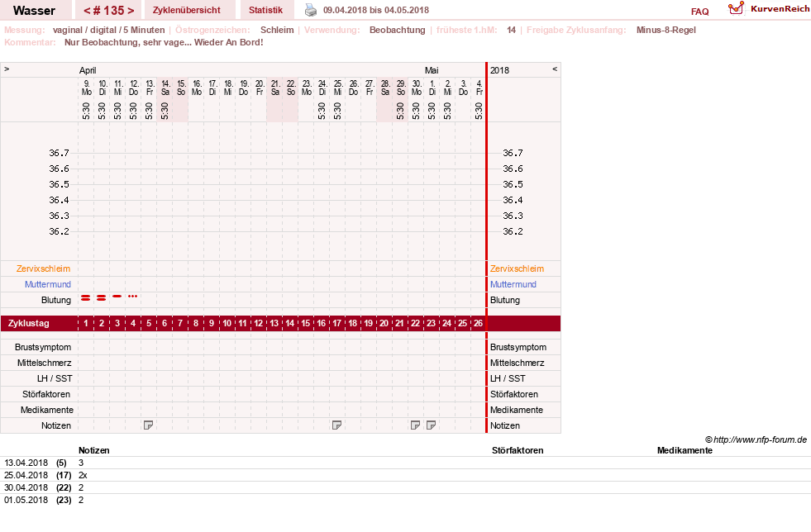Select cycle day 14 in Zyklustag row
The image size is (811, 532).
click(x=289, y=323)
